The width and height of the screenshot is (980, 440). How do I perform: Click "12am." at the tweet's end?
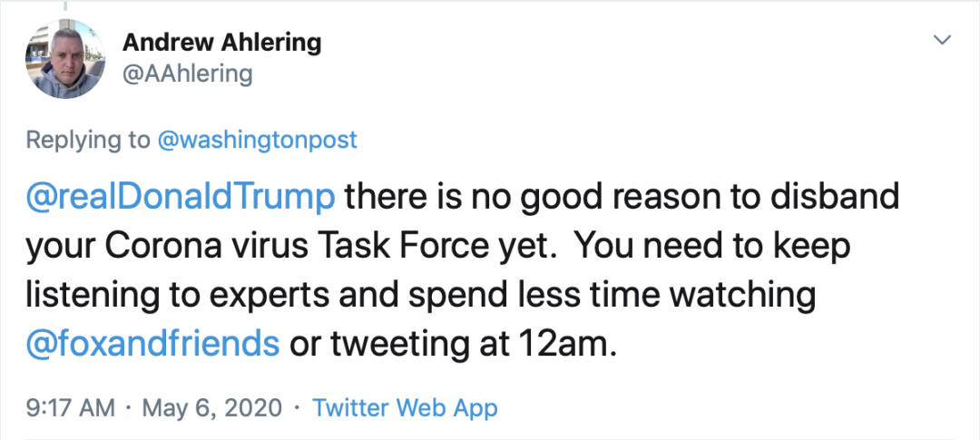click(569, 343)
